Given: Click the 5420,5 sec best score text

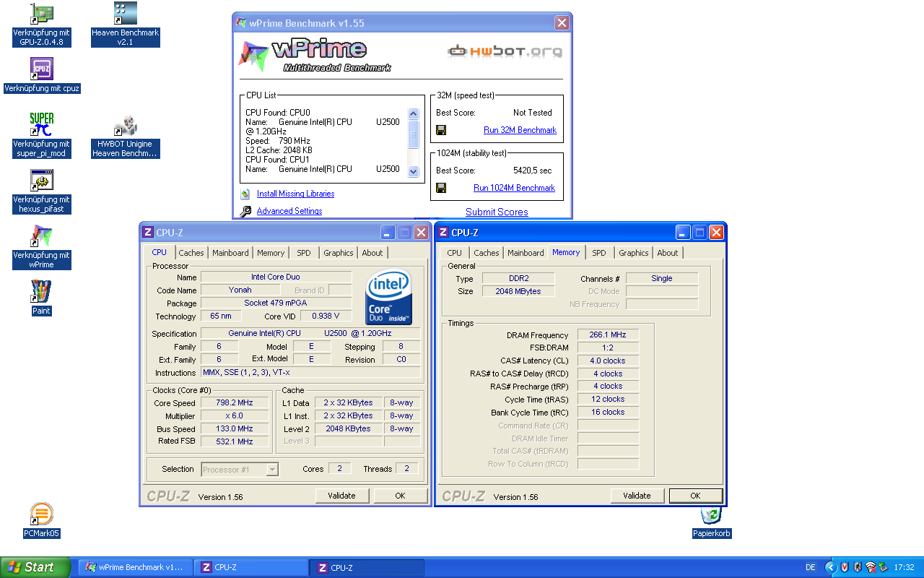Looking at the screenshot, I should tap(532, 171).
